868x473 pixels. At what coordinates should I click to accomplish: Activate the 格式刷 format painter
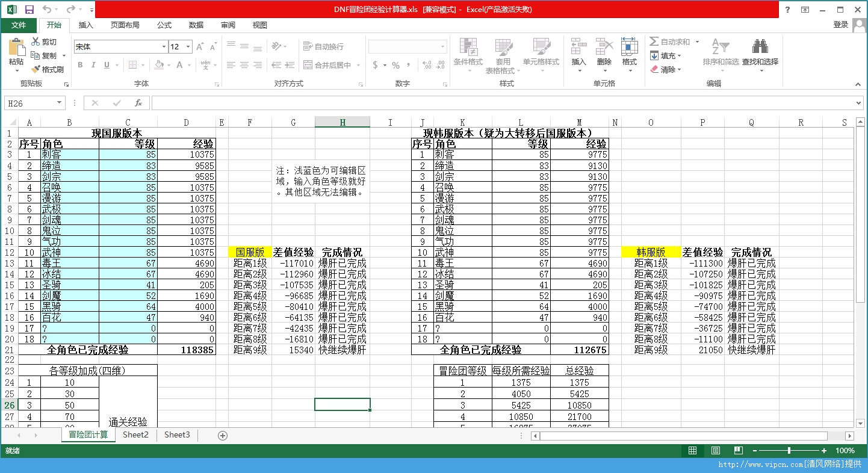point(47,69)
